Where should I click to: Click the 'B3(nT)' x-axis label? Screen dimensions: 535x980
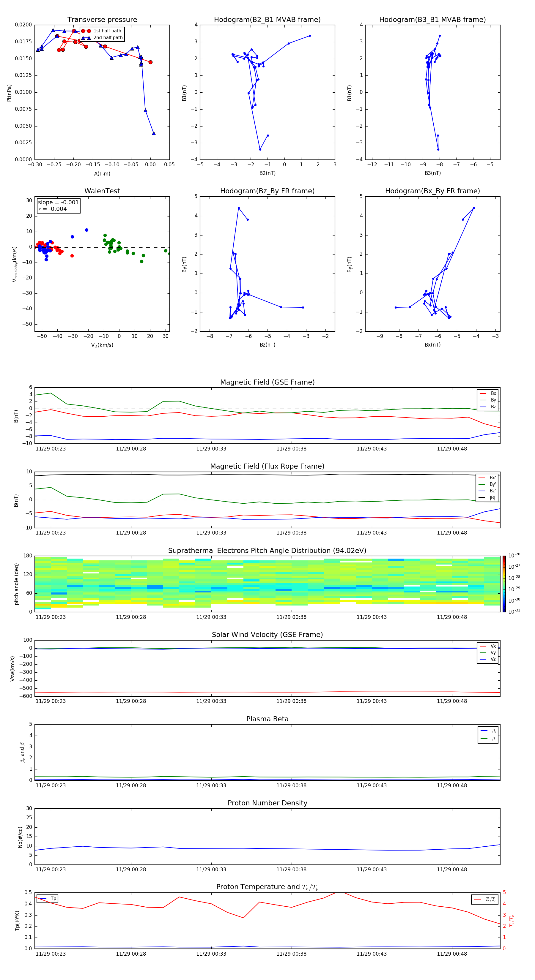pos(432,173)
